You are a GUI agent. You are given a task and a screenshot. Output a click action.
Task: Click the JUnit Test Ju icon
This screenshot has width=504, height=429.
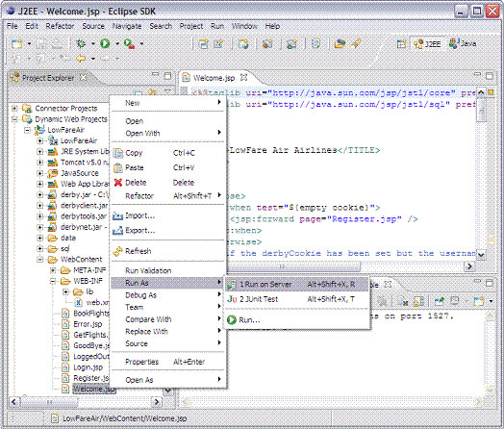232,299
